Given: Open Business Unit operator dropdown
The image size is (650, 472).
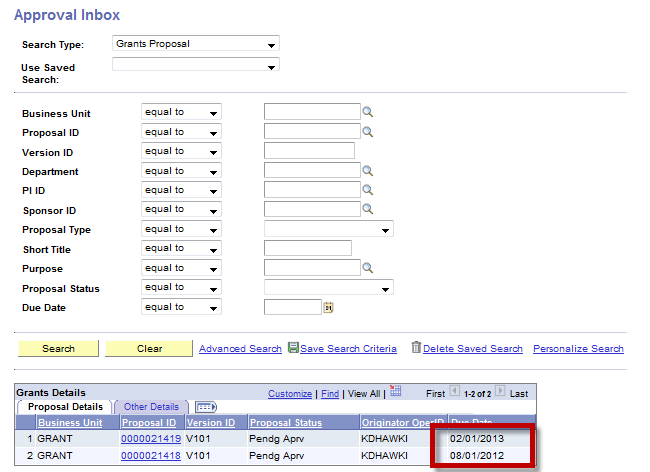Looking at the screenshot, I should (x=181, y=112).
